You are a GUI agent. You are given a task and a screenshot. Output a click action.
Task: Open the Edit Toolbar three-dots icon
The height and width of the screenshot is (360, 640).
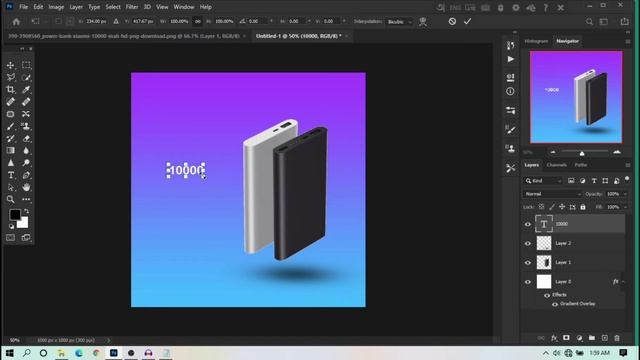coord(26,200)
